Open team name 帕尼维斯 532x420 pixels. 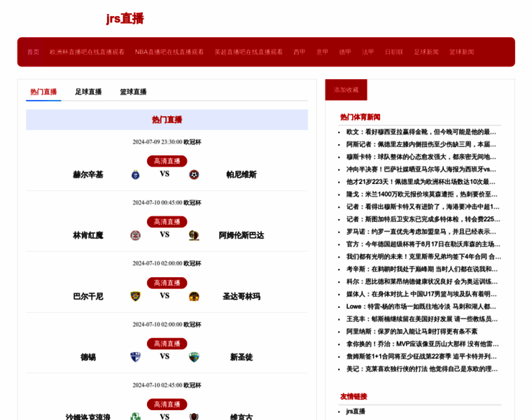[241, 175]
